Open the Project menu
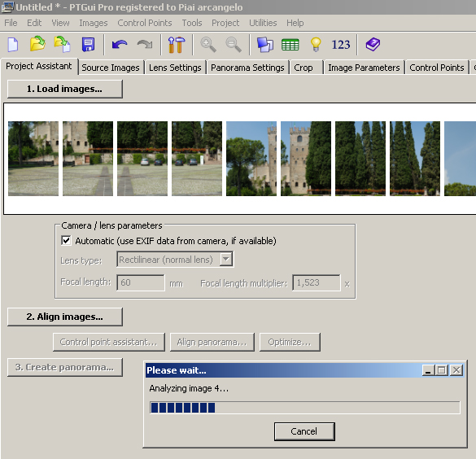This screenshot has width=476, height=459. [x=225, y=23]
